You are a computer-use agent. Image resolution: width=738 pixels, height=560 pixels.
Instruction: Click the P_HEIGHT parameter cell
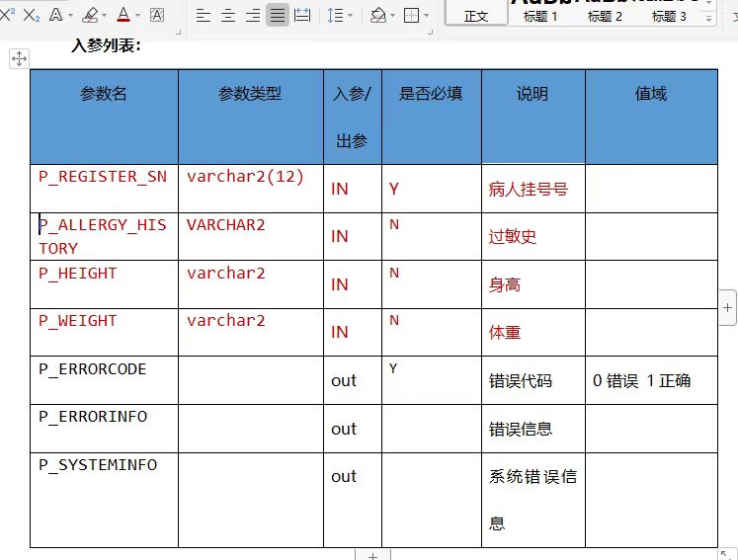coord(104,284)
